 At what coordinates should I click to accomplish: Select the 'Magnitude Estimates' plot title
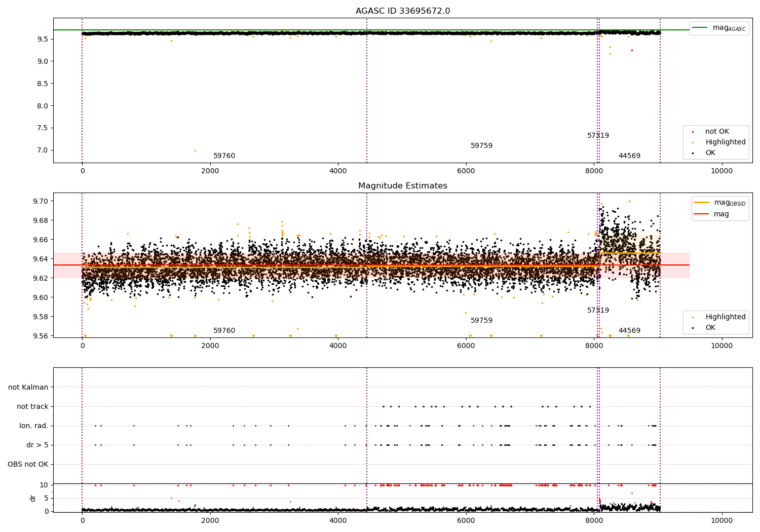point(403,186)
